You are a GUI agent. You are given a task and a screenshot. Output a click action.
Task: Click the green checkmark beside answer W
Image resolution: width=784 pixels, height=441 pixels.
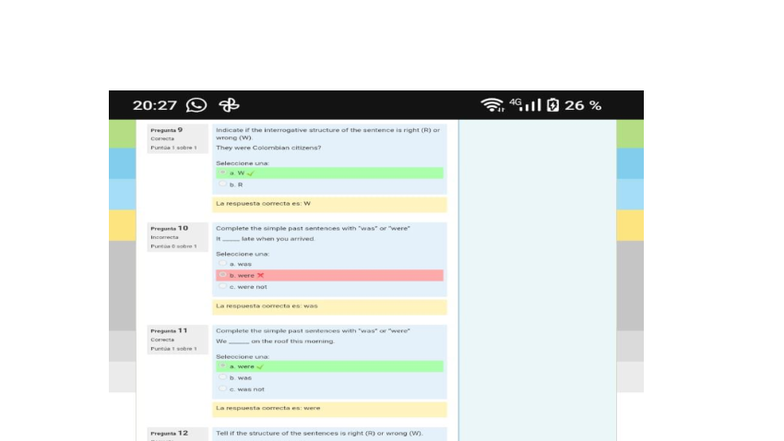tap(250, 173)
